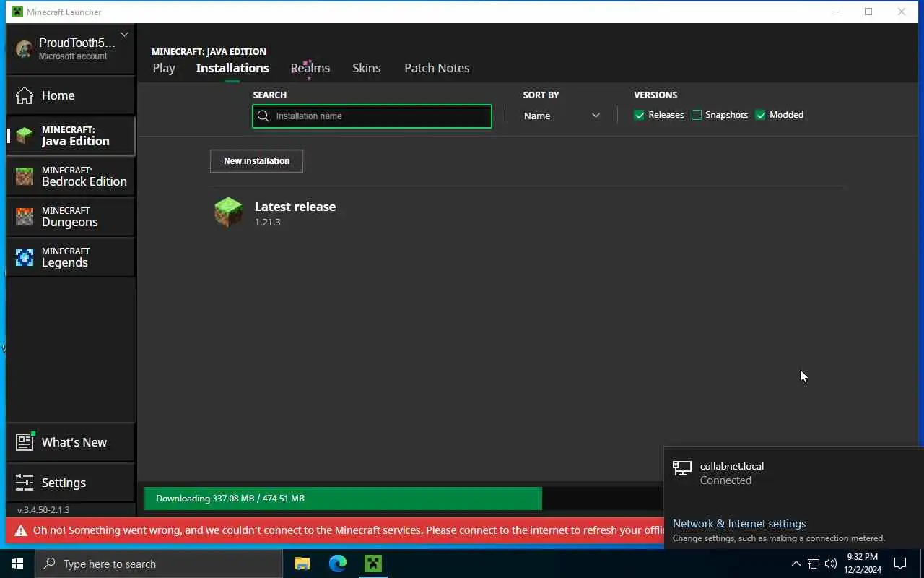Click the Minecraft Launcher title bar icon
The width and height of the screenshot is (924, 578).
(x=17, y=12)
